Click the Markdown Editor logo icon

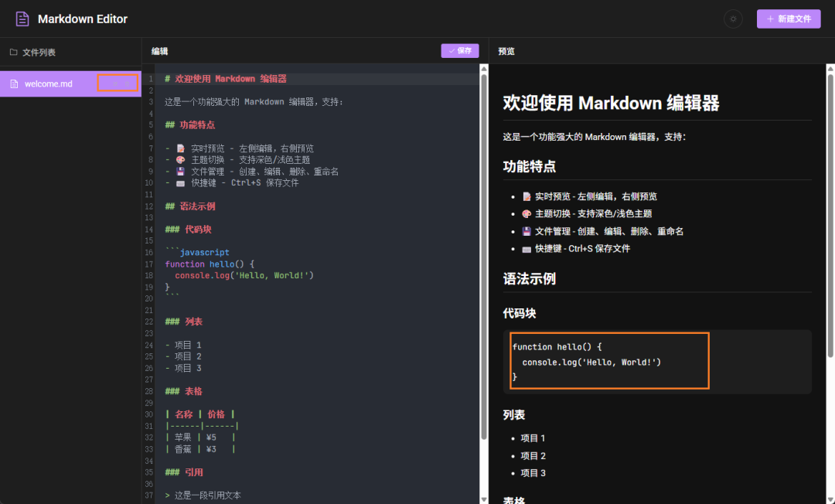(x=21, y=18)
